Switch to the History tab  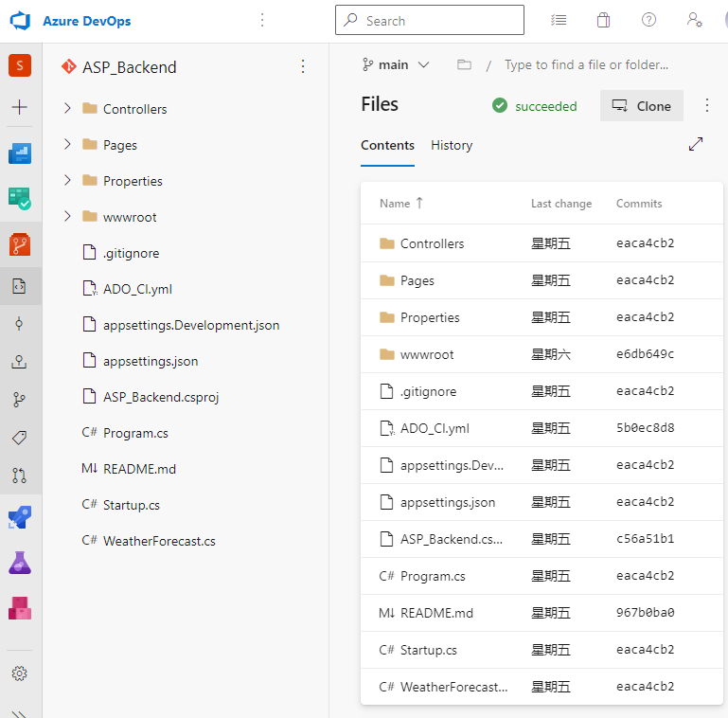coord(452,145)
